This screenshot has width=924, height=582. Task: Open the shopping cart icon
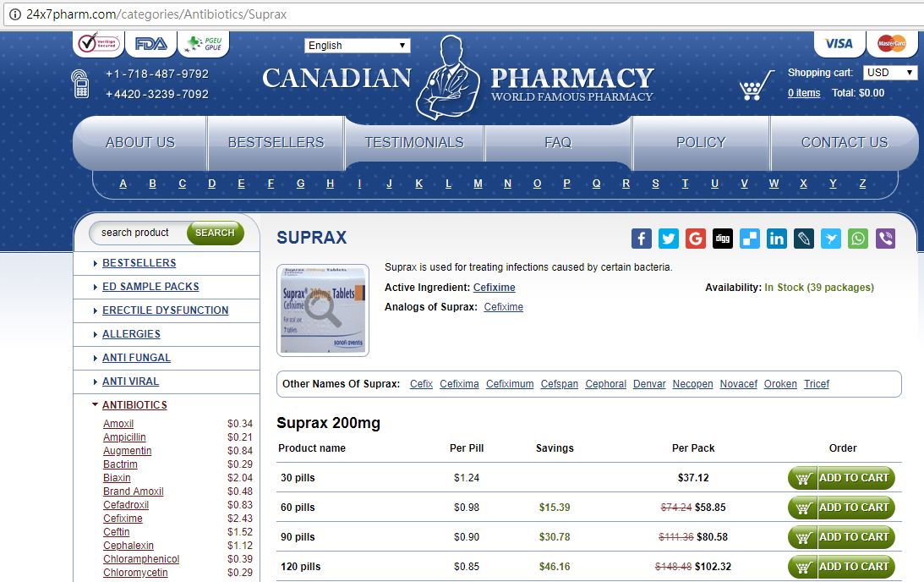757,85
